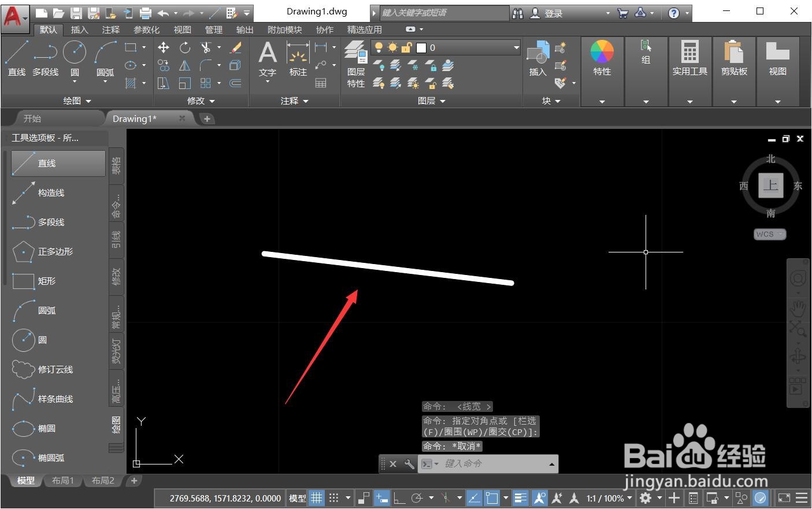The width and height of the screenshot is (812, 509).
Task: Toggle object snap in status bar
Action: (492, 497)
